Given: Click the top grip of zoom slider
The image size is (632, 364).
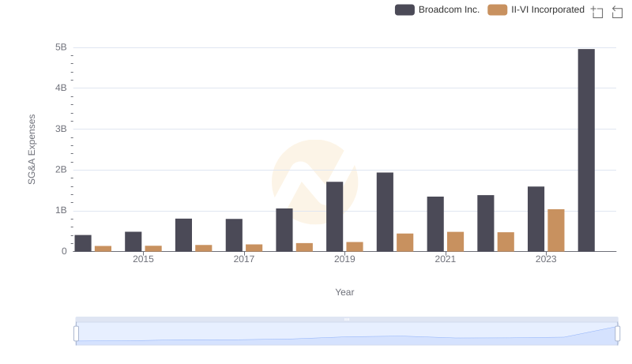Looking at the screenshot, I should pos(347,319).
